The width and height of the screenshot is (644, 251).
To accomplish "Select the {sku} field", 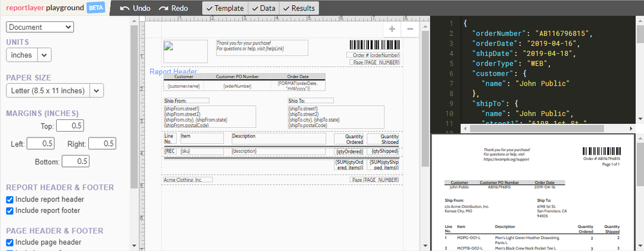I will coord(202,152).
